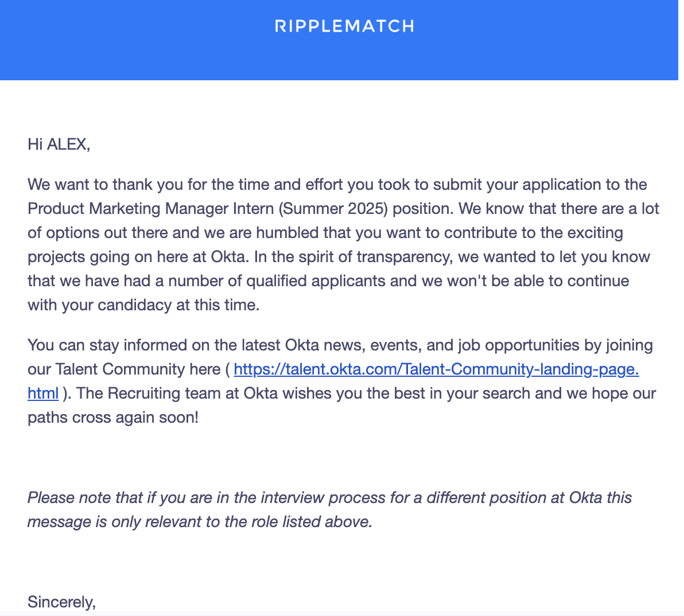684x616 pixels.
Task: Click the "Sincerely," closing line
Action: 61,602
